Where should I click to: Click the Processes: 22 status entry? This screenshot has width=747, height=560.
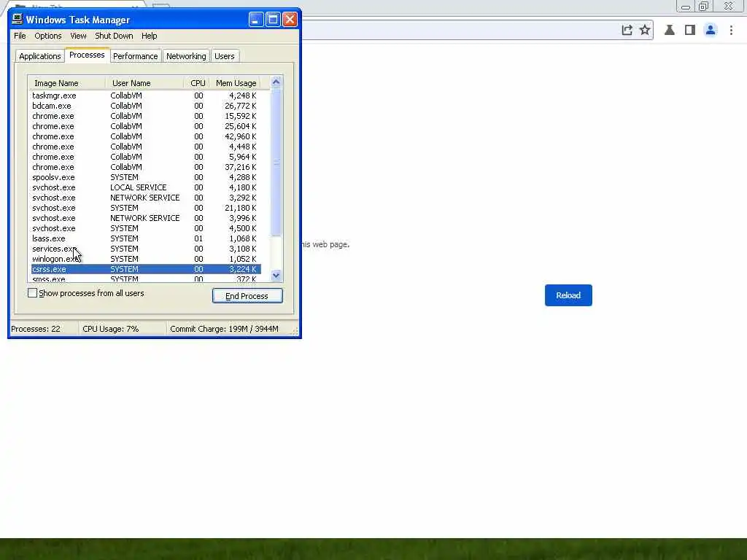click(x=44, y=329)
